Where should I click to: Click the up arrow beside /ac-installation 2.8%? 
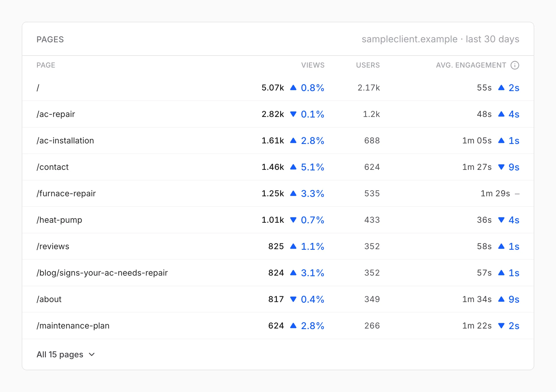293,140
